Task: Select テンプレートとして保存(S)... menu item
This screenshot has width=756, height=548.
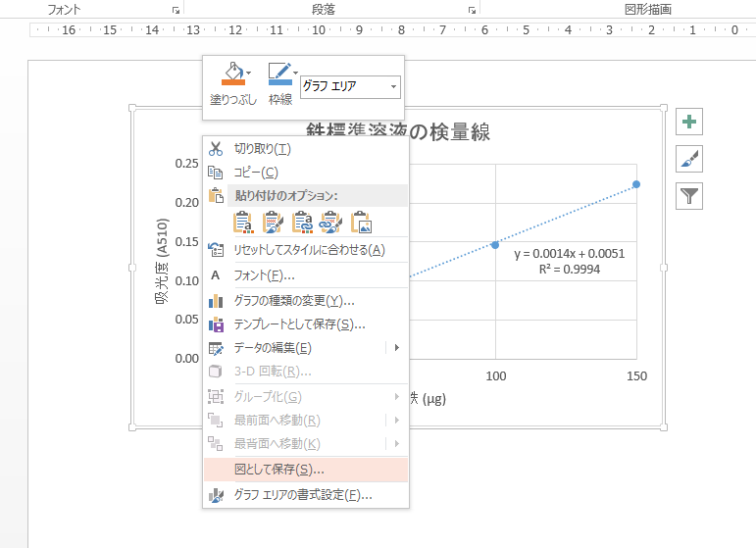Action: click(x=299, y=324)
